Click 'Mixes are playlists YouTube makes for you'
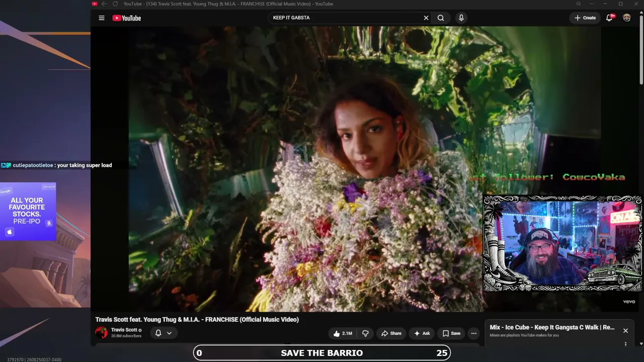The image size is (644, 362). coord(524,335)
